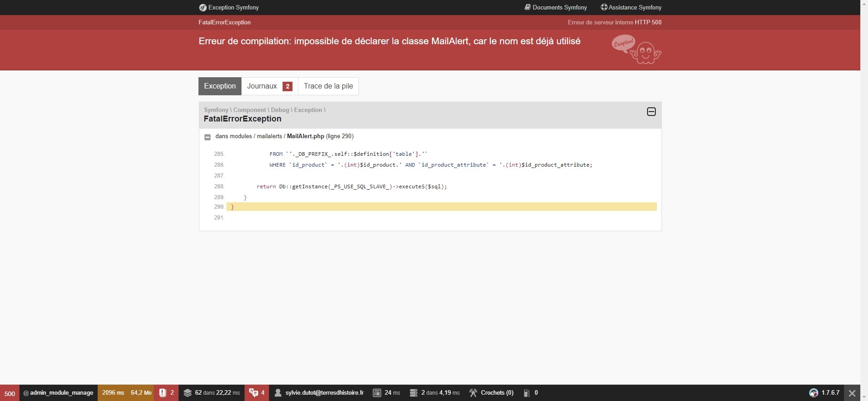Click 2 dans 4,19 ms database text
The height and width of the screenshot is (401, 868).
pos(440,393)
